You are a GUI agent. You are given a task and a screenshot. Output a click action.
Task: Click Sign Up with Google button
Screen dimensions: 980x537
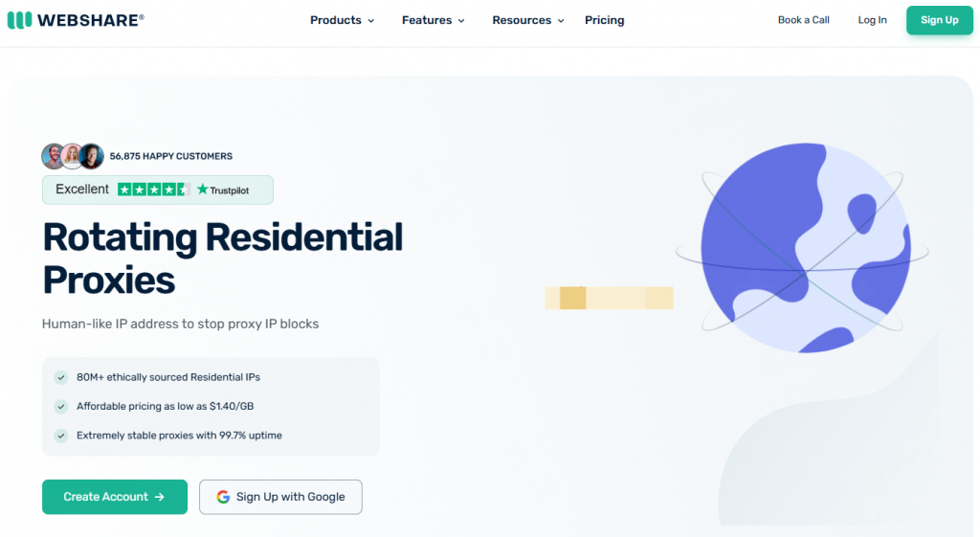click(x=280, y=497)
